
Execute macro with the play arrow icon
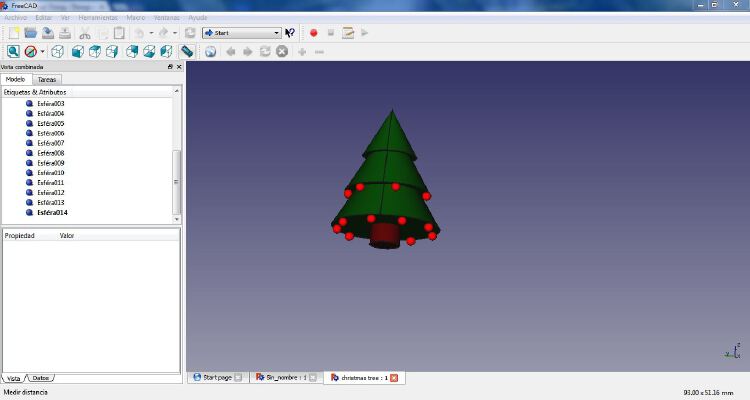coord(364,33)
